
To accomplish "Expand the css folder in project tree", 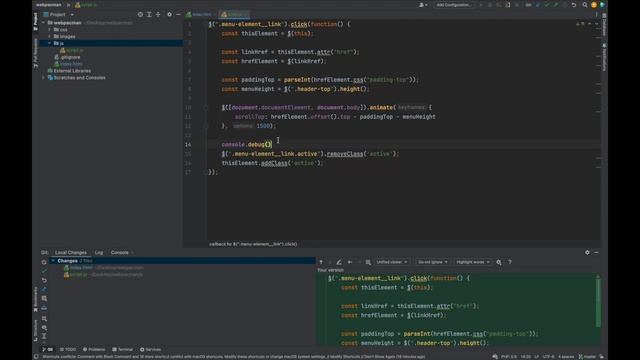I will coord(49,29).
